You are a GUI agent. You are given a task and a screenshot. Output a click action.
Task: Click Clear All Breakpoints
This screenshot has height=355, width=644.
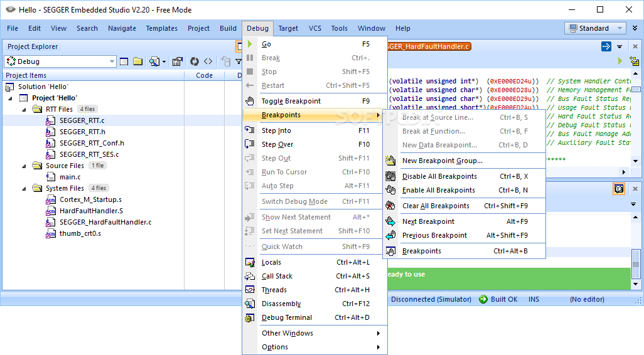point(464,206)
